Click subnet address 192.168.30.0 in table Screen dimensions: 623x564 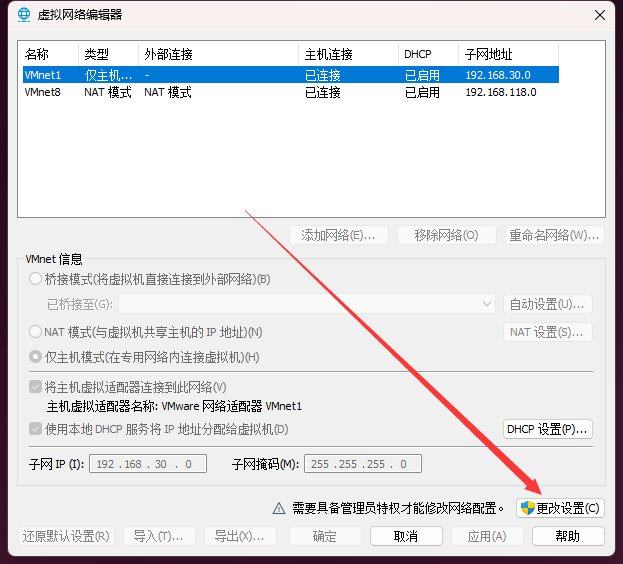click(498, 75)
